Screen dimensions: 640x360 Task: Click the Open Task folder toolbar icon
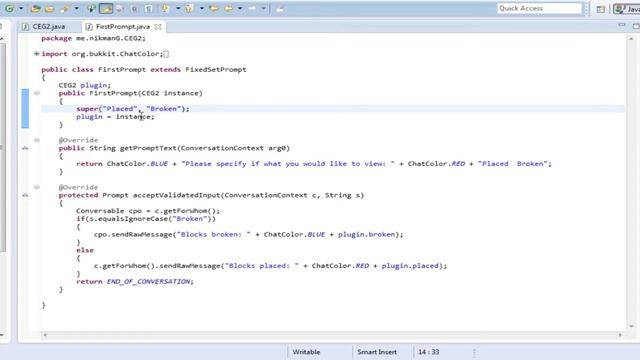pos(49,9)
